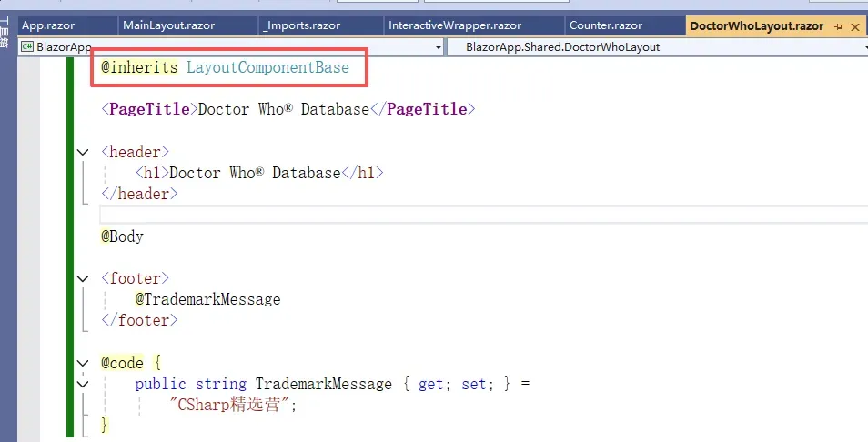Click the LayoutComponentBase type name
The image size is (868, 442).
(x=267, y=67)
